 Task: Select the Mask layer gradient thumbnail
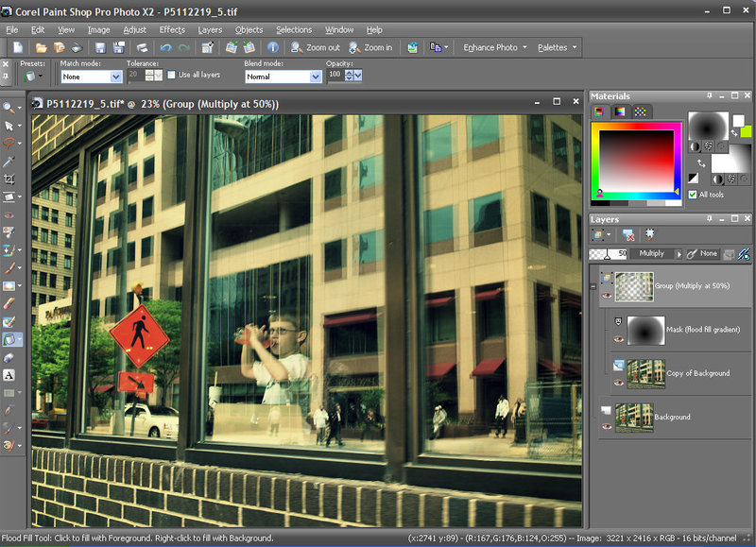point(645,330)
